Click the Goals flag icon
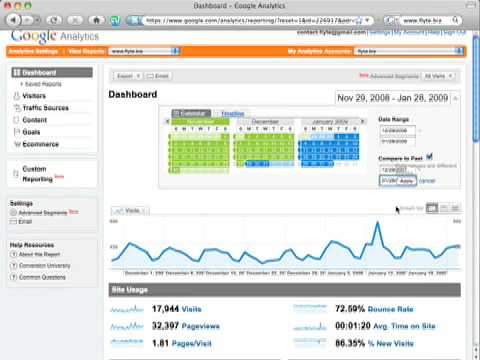Screen dimensions: 480x360 point(17,132)
